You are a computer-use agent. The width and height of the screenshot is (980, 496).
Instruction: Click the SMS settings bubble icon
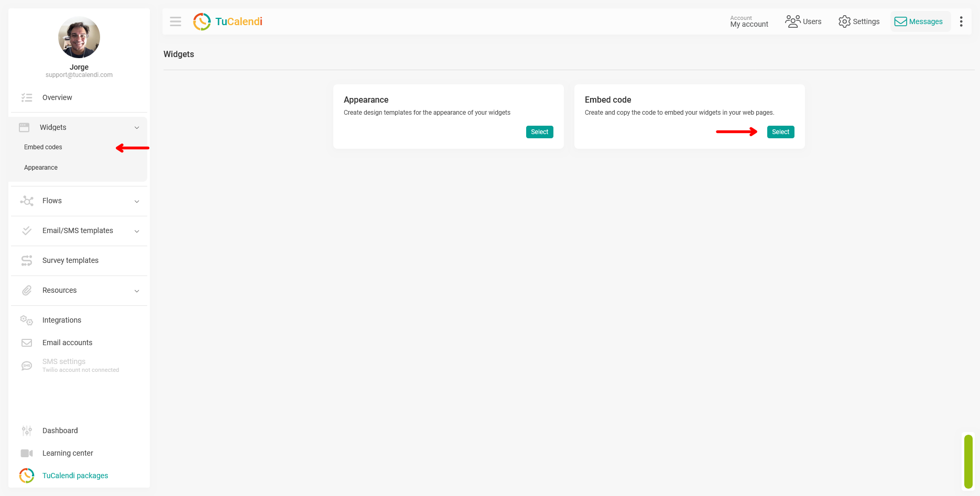[27, 366]
